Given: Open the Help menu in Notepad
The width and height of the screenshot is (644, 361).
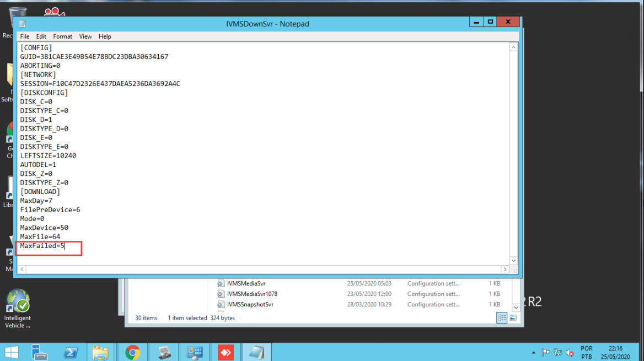Looking at the screenshot, I should pyautogui.click(x=105, y=36).
